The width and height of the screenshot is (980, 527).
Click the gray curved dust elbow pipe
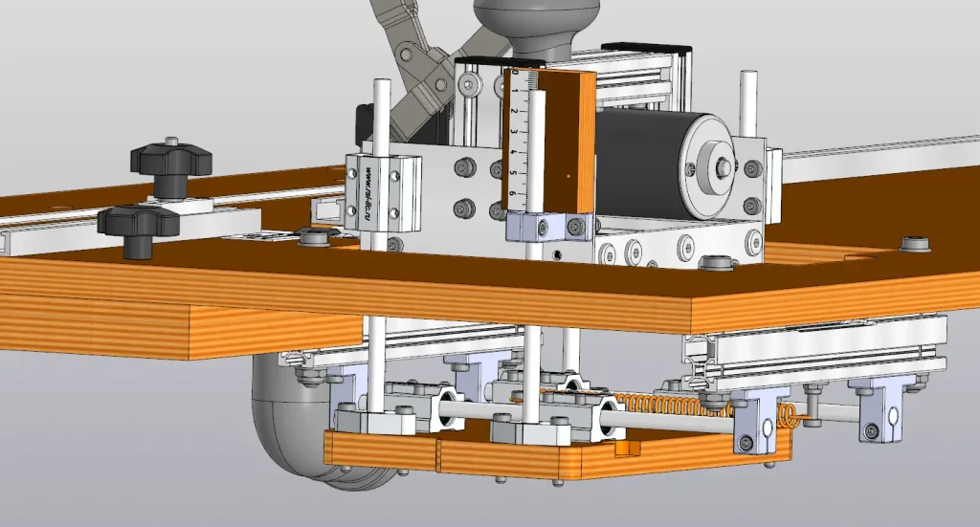point(300,425)
